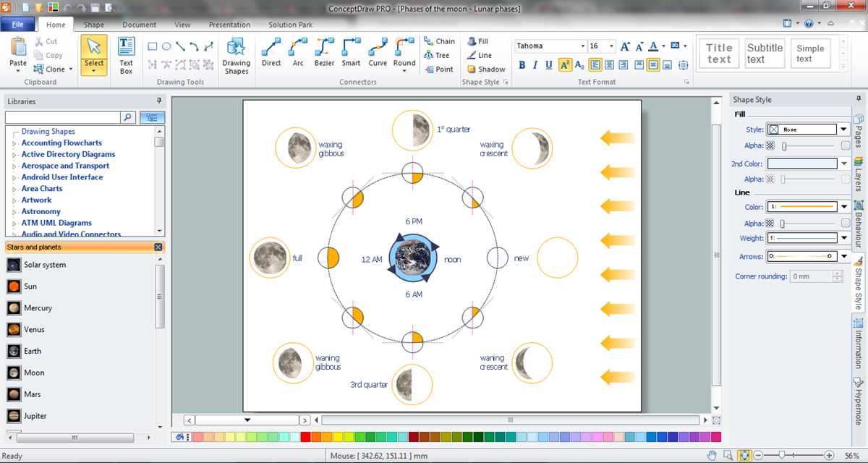
Task: Choose the Bezier connector
Action: point(324,52)
